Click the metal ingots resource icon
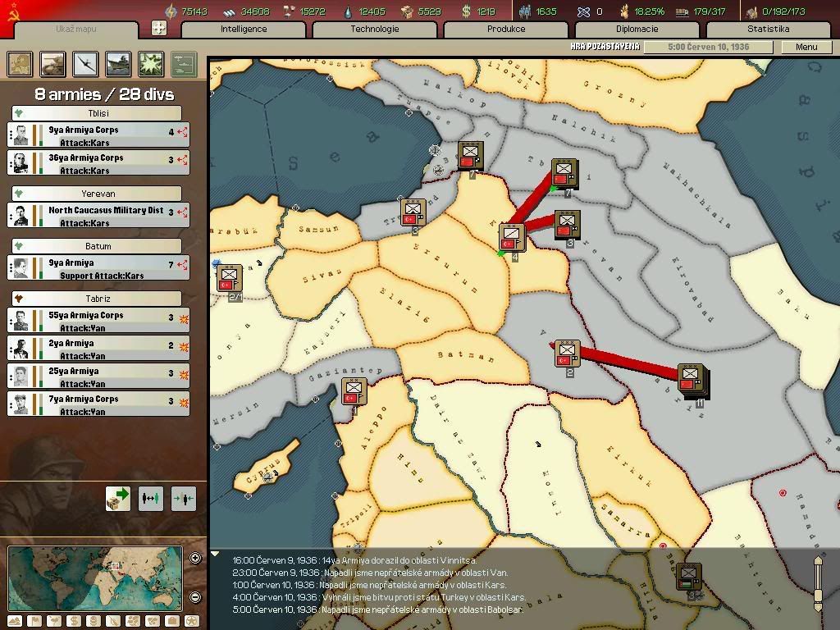 click(229, 11)
